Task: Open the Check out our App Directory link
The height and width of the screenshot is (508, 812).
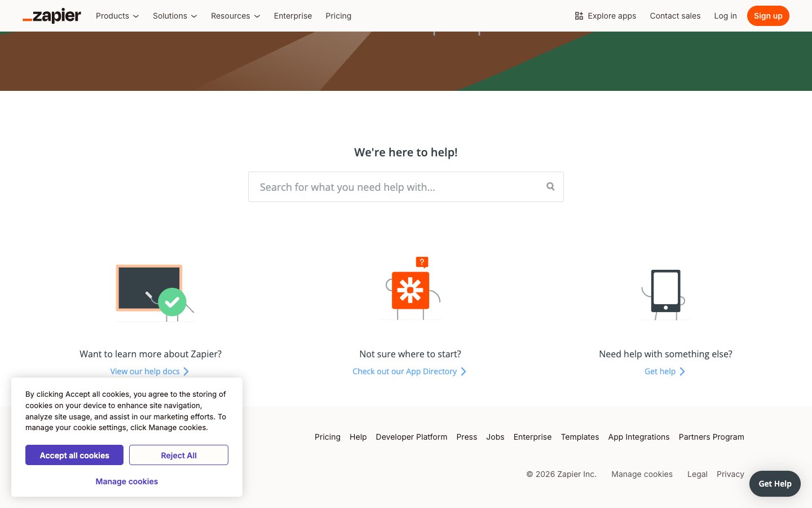Action: coord(404,371)
